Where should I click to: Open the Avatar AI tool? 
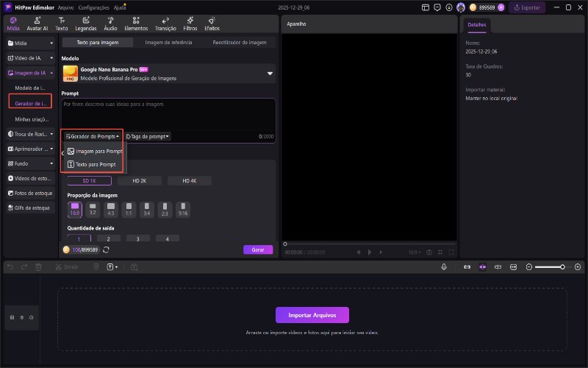point(37,24)
